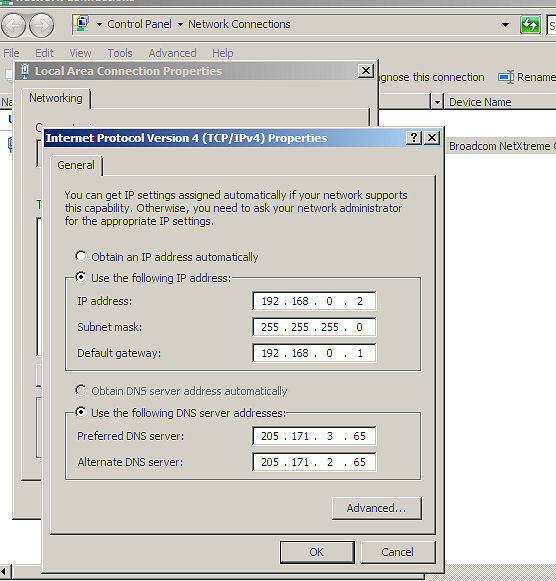Click the Rename this connection toolbar icon
Image resolution: width=556 pixels, height=581 pixels.
pos(506,77)
